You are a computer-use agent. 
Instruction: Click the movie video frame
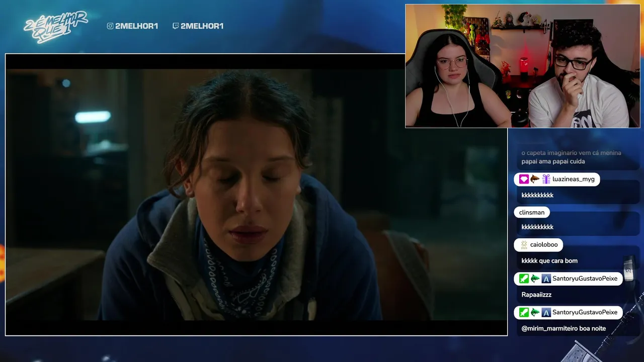(x=256, y=195)
